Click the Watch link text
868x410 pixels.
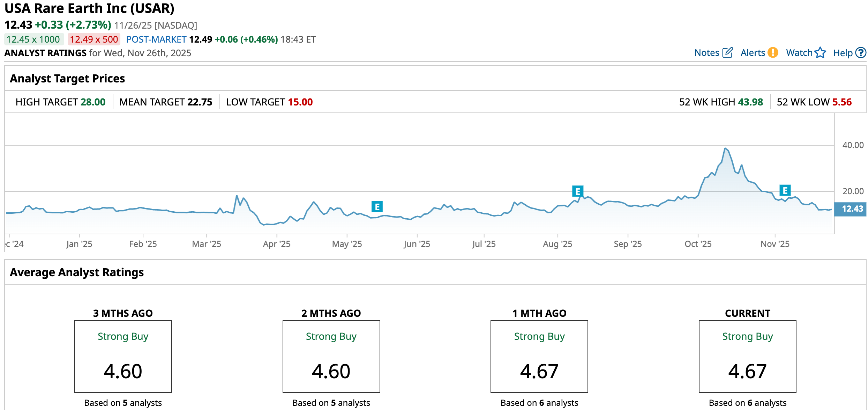pyautogui.click(x=799, y=53)
